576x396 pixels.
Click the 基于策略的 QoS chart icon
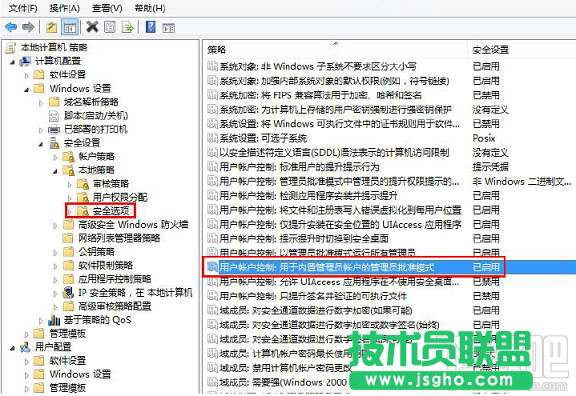click(54, 320)
